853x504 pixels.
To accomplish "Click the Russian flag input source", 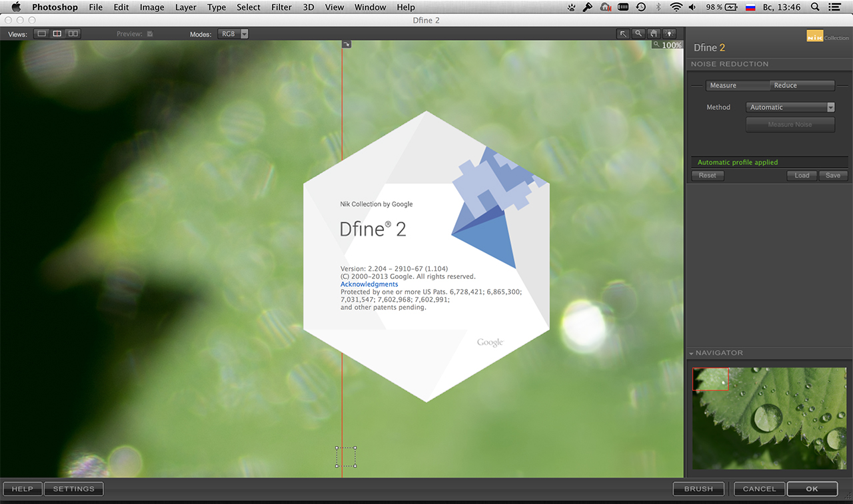I will coord(750,7).
